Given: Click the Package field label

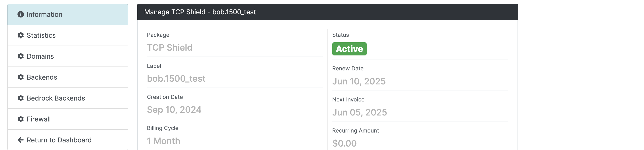Looking at the screenshot, I should pos(158,35).
